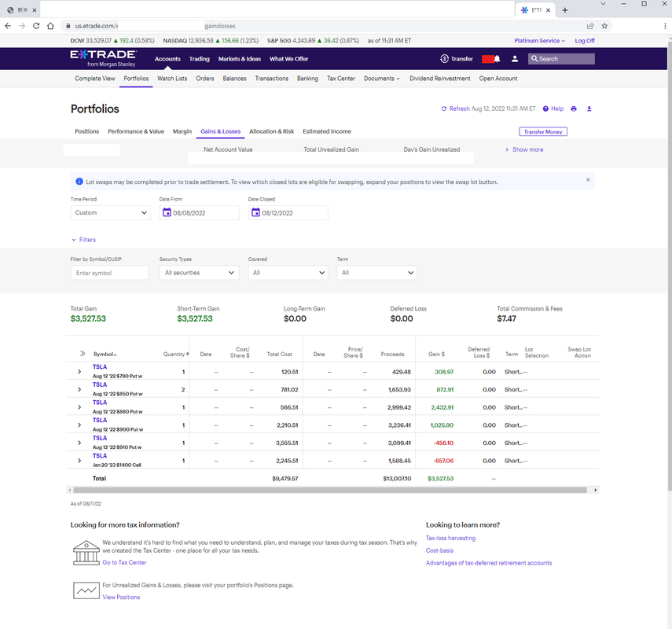Screen dimensions: 672x629
Task: Print the portfolio with the printer icon
Action: pos(574,109)
